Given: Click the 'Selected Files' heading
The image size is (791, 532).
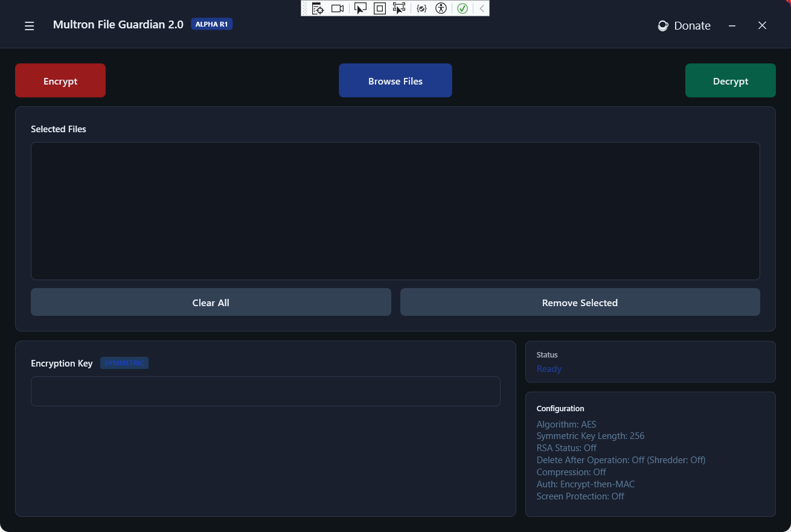Looking at the screenshot, I should [59, 129].
